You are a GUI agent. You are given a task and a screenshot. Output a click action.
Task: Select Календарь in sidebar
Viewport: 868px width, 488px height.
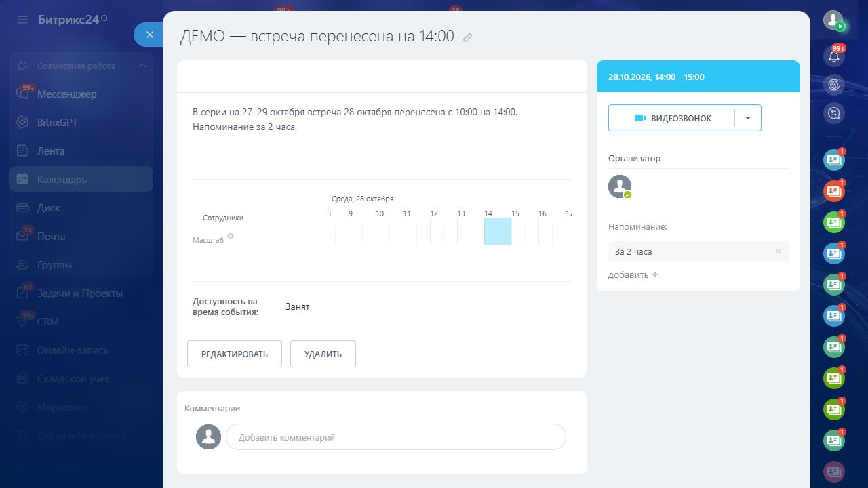point(81,180)
